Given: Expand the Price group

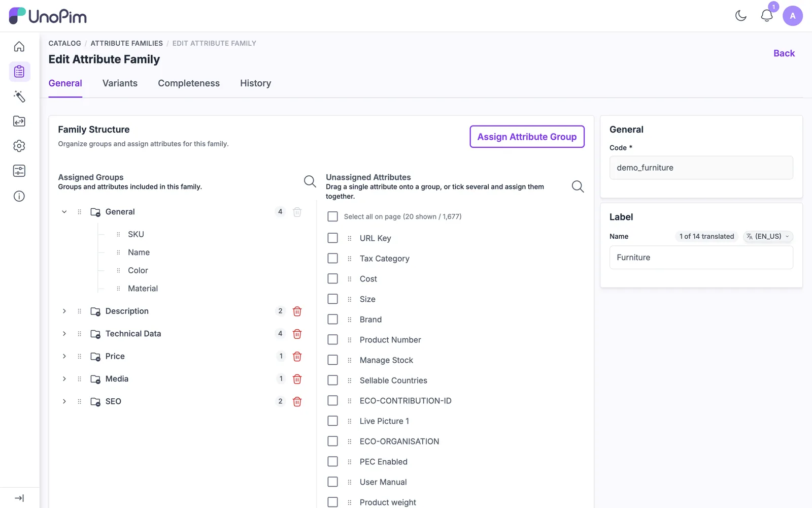Looking at the screenshot, I should tap(64, 356).
